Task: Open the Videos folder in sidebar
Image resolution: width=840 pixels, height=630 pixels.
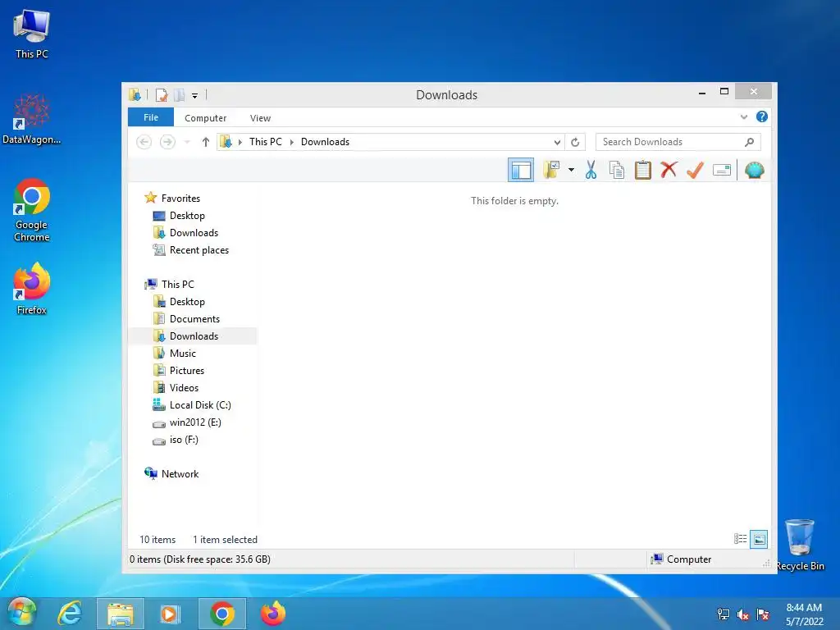Action: 184,388
